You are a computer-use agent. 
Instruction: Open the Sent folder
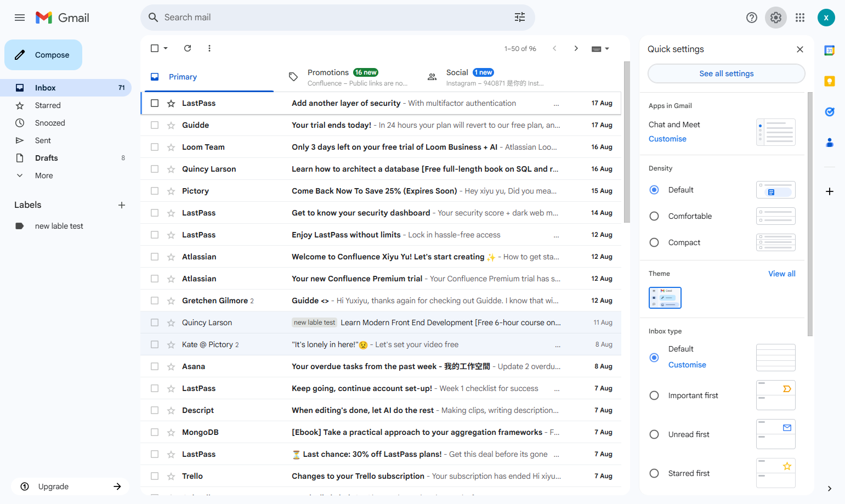[66, 140]
